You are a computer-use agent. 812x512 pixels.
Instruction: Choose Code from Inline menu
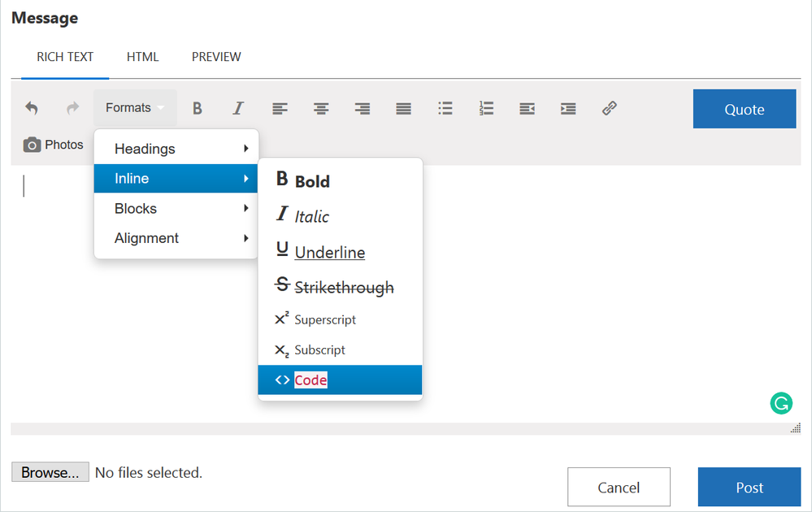tap(340, 380)
